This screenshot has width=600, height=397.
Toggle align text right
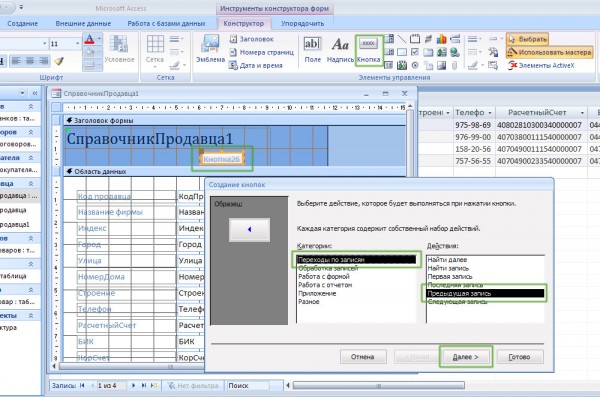[44, 61]
